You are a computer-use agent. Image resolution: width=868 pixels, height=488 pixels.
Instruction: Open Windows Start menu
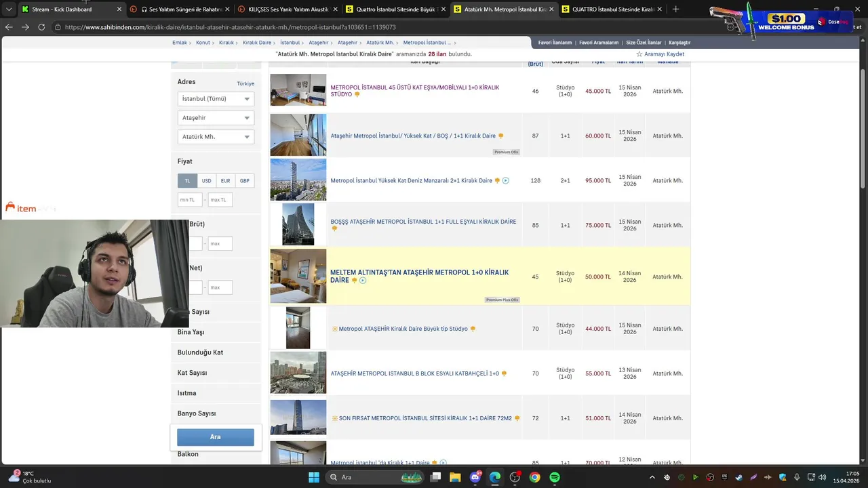314,477
